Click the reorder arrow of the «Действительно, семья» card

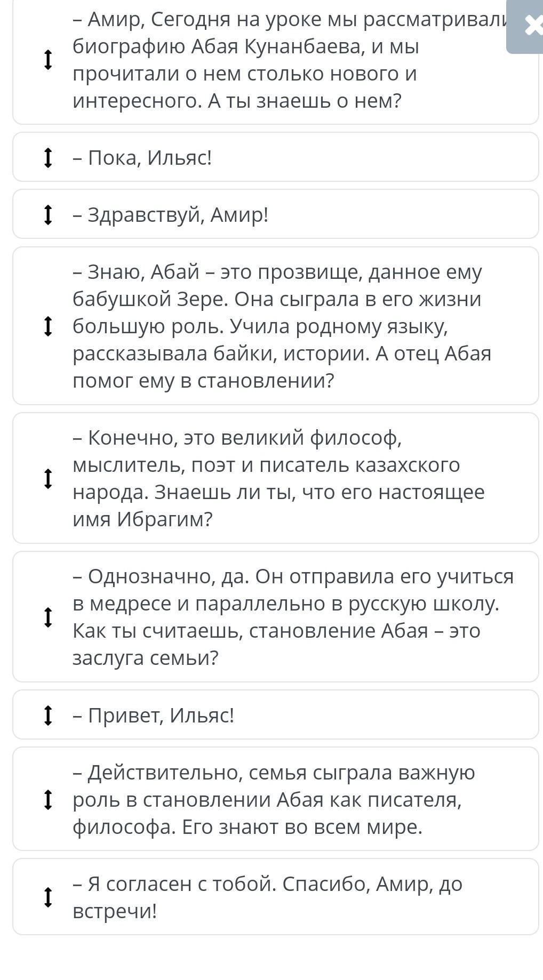coord(48,799)
